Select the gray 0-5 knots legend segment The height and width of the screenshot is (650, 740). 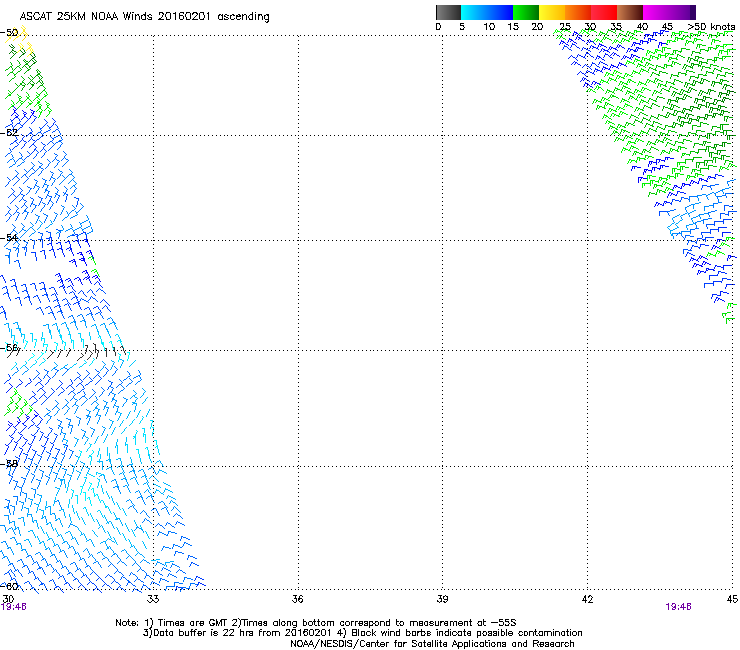coord(449,12)
